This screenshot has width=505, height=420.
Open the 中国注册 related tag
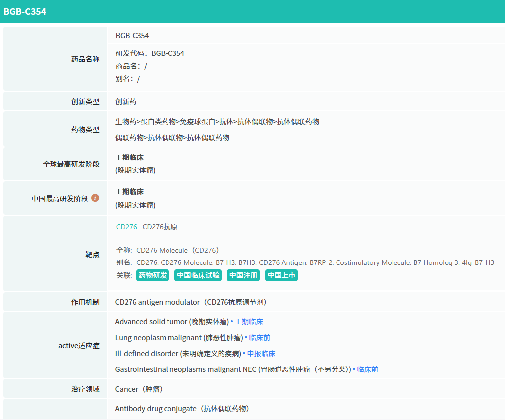click(243, 275)
